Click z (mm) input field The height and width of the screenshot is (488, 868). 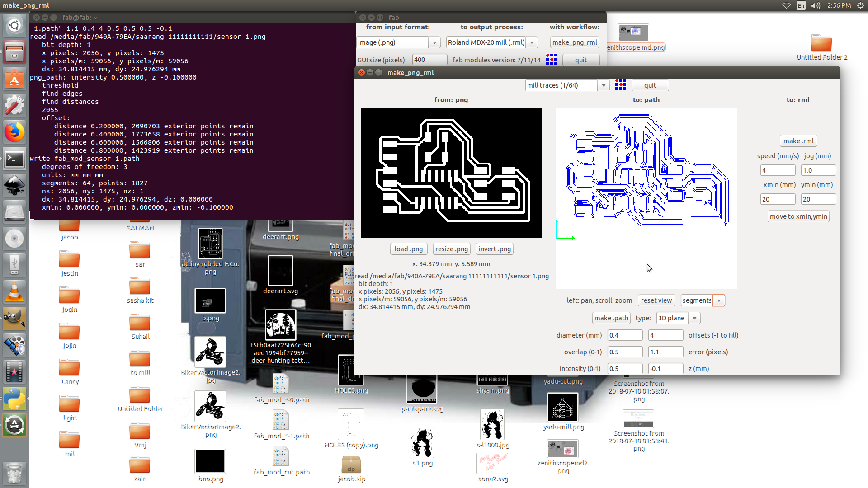[665, 369]
